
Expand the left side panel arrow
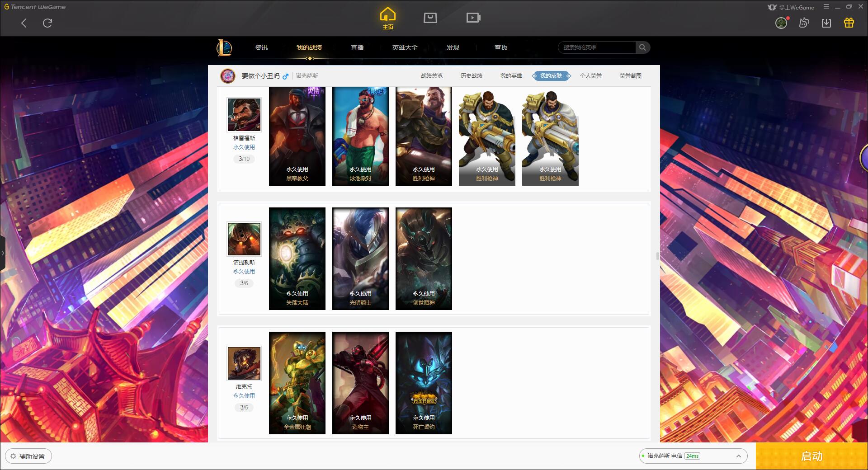[3, 253]
